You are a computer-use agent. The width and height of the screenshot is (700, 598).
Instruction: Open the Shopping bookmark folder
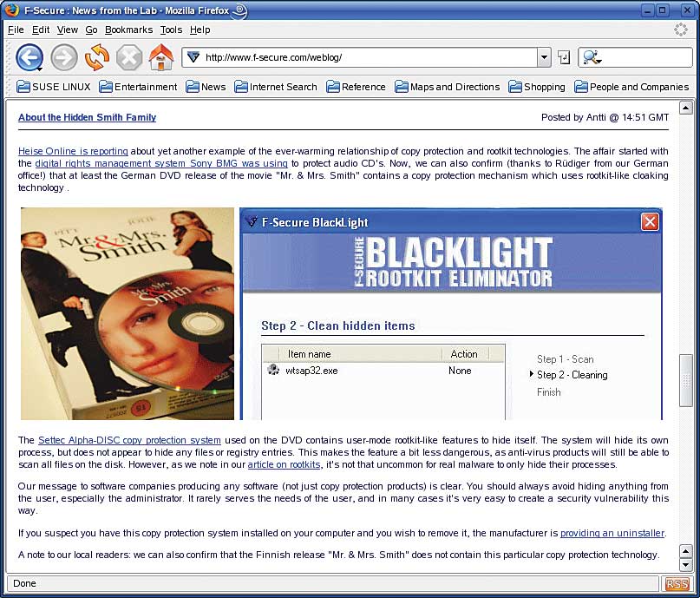point(537,87)
